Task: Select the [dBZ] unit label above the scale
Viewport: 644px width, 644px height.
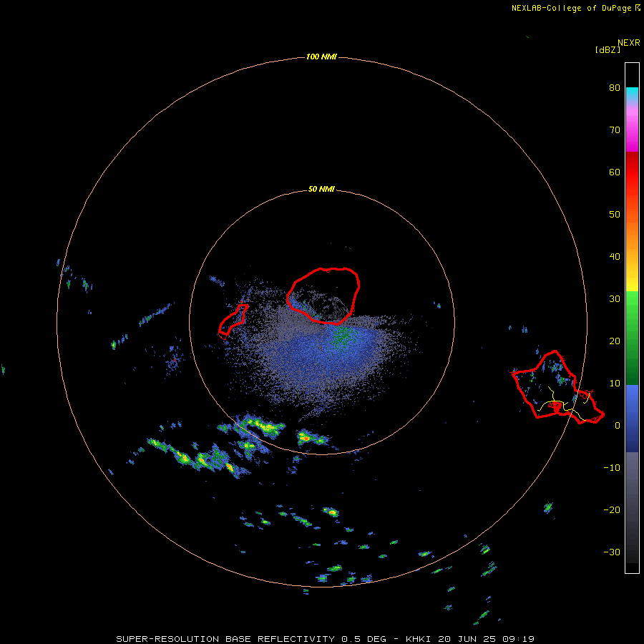Action: [x=608, y=50]
